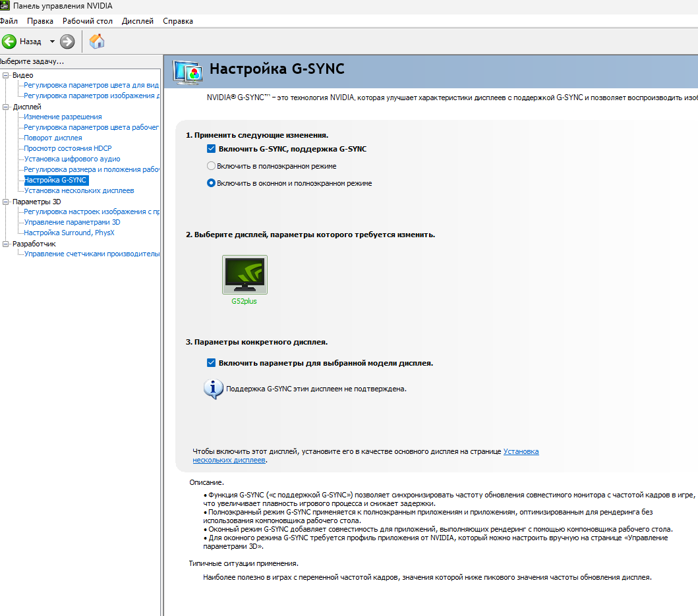698x616 pixels.
Task: Uncheck Включить G-SYNC, поддержка G-SYNC
Action: click(x=211, y=149)
